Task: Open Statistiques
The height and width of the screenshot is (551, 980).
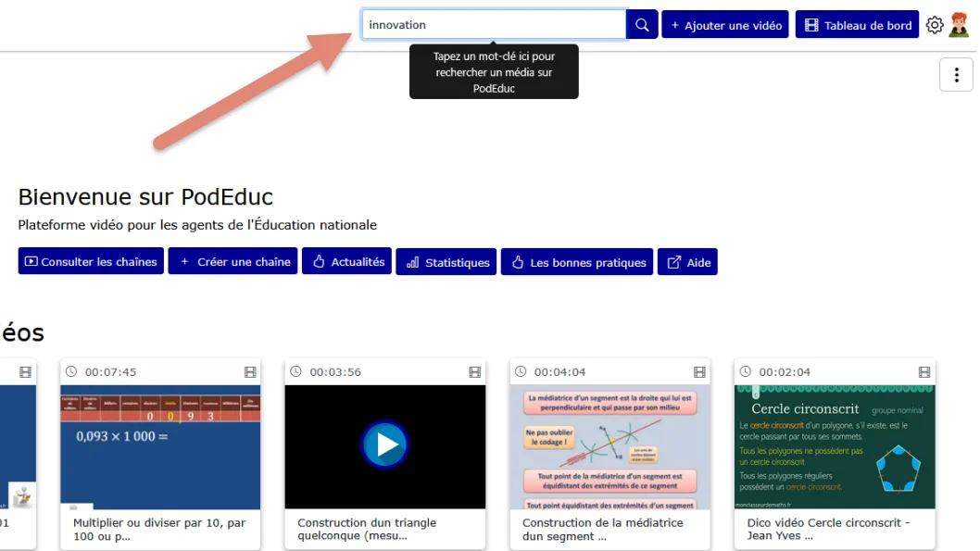Action: [446, 262]
